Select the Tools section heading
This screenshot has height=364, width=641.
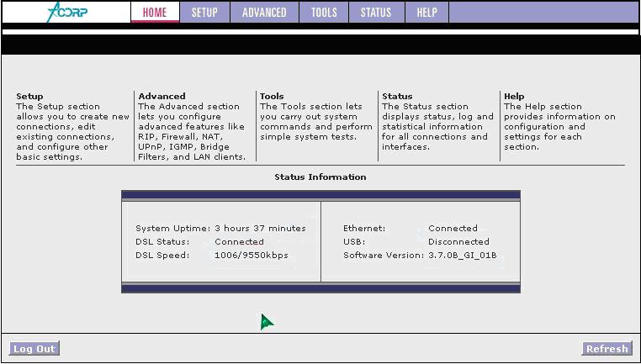pyautogui.click(x=272, y=97)
